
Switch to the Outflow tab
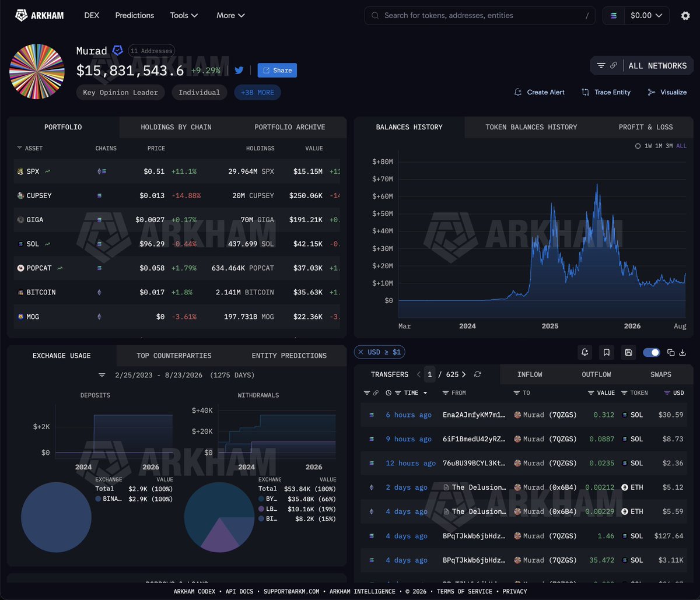click(x=596, y=374)
